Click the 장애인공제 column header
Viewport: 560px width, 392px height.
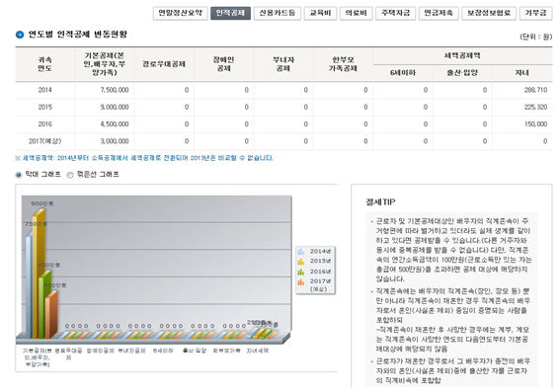point(224,64)
